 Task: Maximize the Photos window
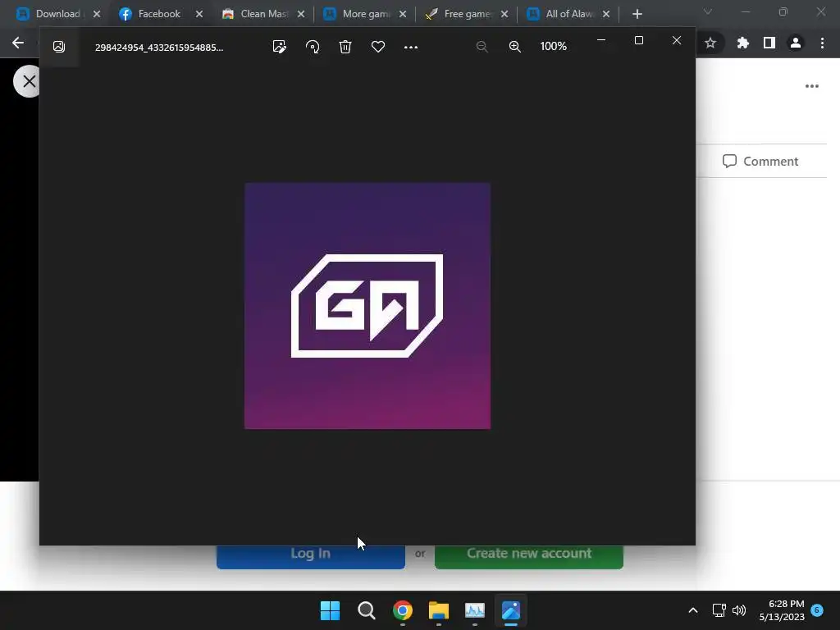[x=638, y=40]
